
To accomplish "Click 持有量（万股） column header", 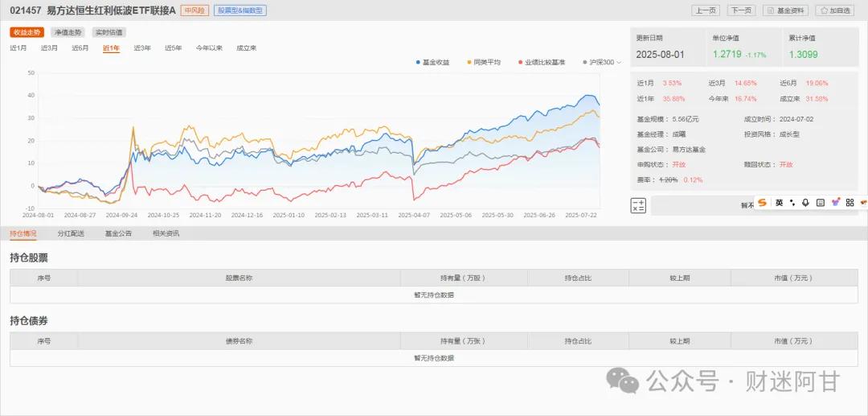I will coord(464,278).
